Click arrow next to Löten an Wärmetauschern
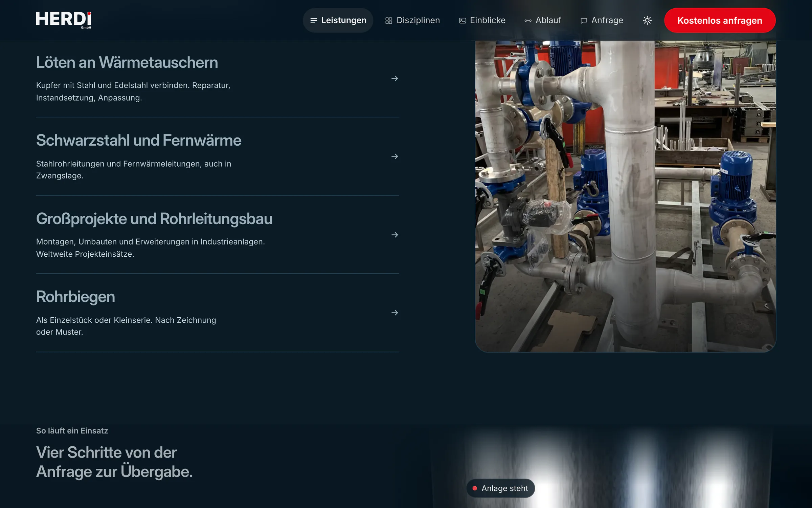 (394, 79)
